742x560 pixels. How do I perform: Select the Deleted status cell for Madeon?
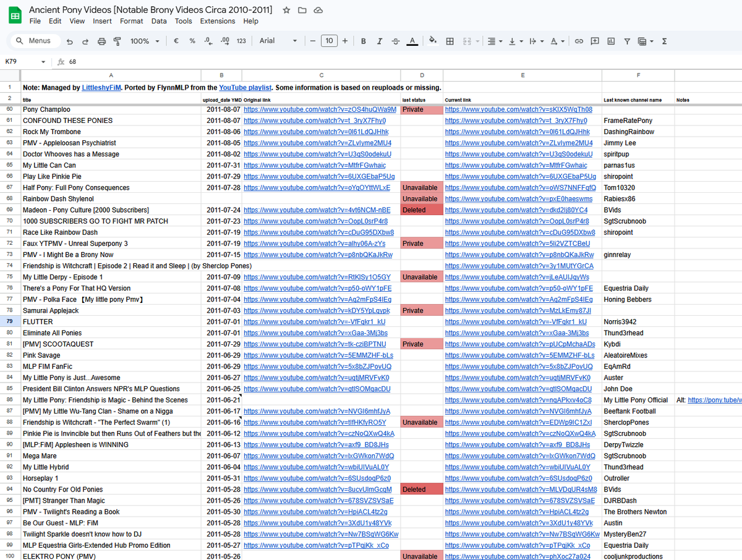(x=422, y=210)
